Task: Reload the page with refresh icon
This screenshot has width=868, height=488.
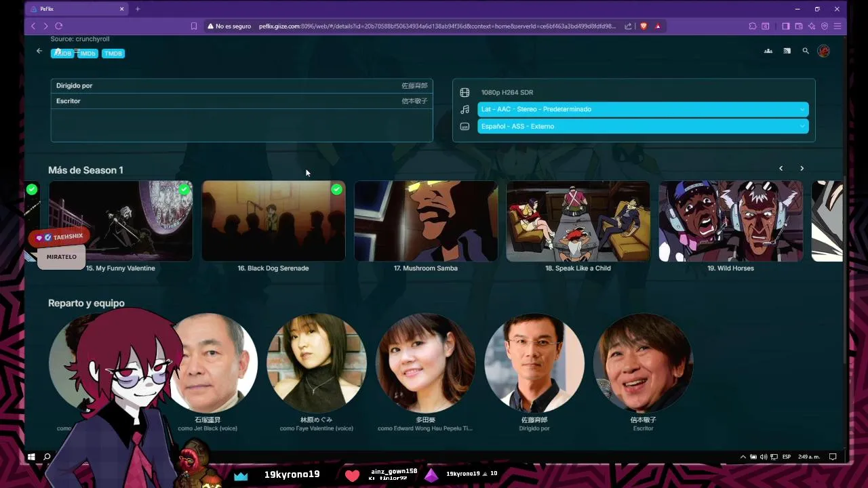Action: click(59, 26)
